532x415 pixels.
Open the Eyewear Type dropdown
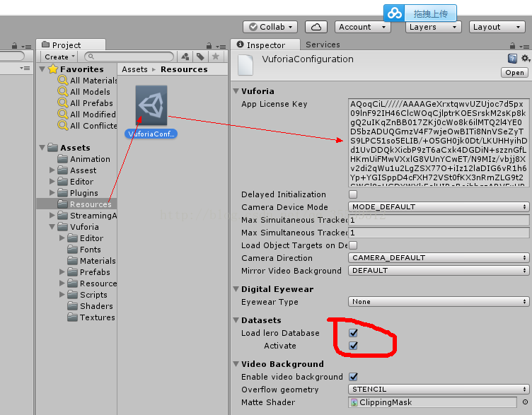[439, 301]
